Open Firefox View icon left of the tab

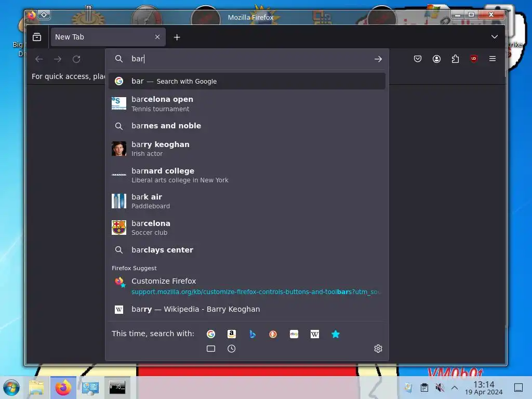pos(37,37)
